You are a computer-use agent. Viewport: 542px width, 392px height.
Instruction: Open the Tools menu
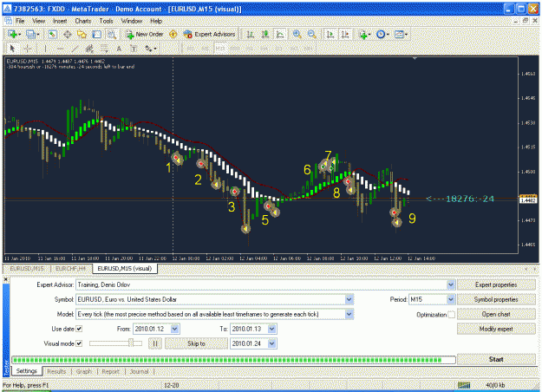pyautogui.click(x=106, y=21)
